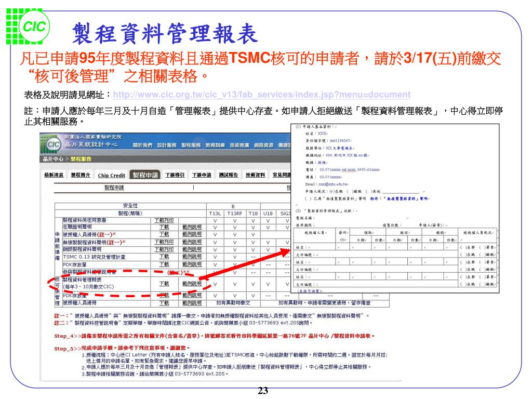Click the 附件「無複製製程資料」聲明 blue text
The image size is (532, 399).
400,198
